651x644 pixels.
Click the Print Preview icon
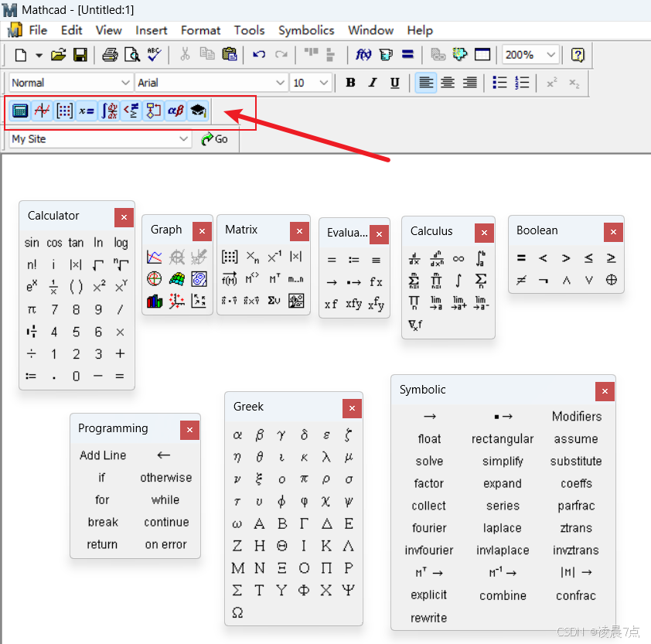point(132,55)
